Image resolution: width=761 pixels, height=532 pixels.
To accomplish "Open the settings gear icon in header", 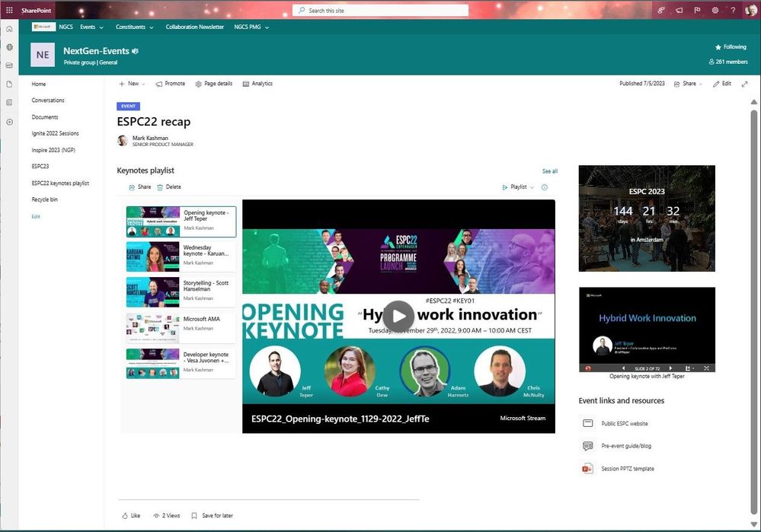I will click(715, 10).
